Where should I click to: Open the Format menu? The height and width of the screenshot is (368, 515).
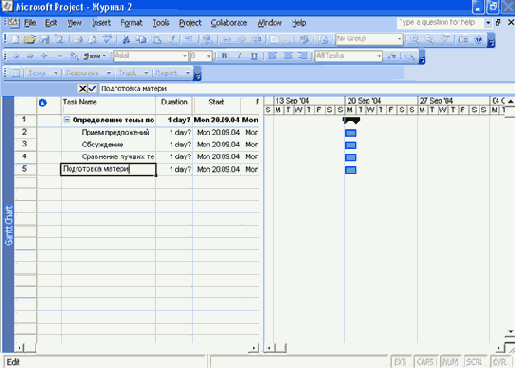131,23
